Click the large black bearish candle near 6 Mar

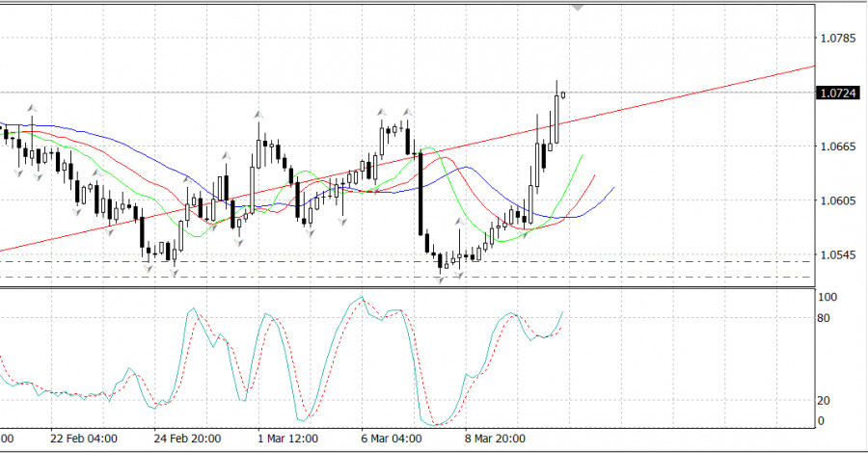[421, 193]
